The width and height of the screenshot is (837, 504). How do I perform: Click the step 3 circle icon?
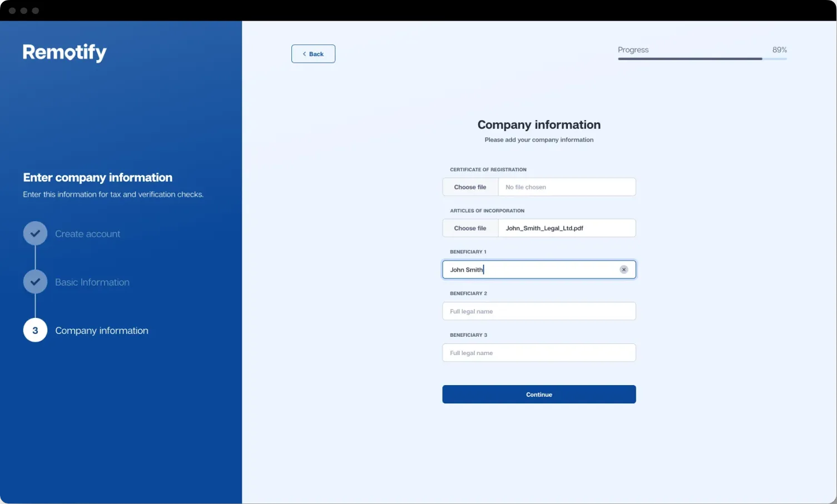(x=35, y=331)
